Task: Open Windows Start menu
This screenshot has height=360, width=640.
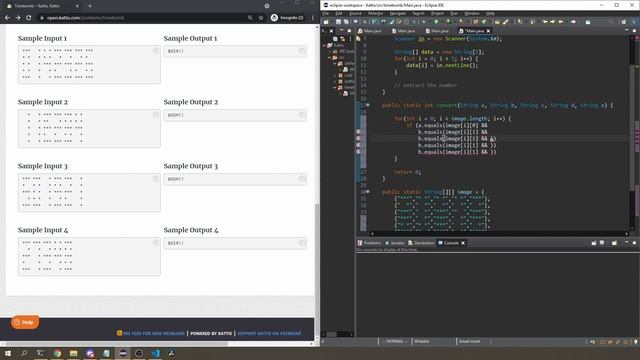Action: coord(8,353)
